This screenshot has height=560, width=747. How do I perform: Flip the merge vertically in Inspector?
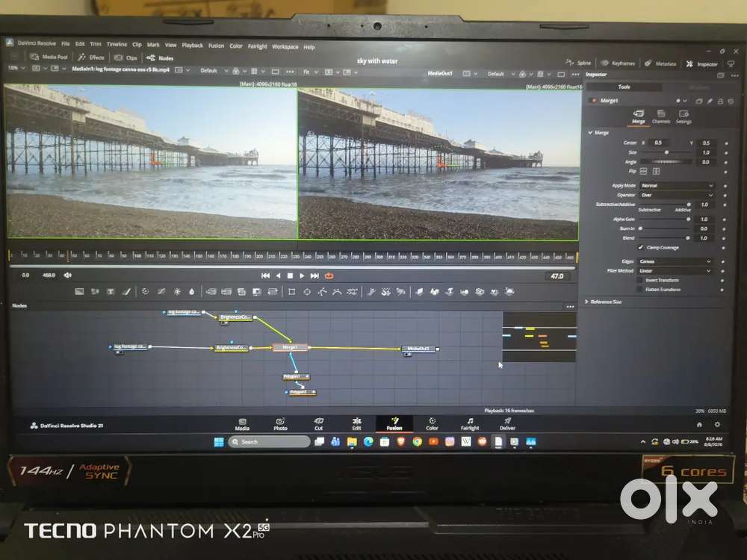[x=656, y=172]
